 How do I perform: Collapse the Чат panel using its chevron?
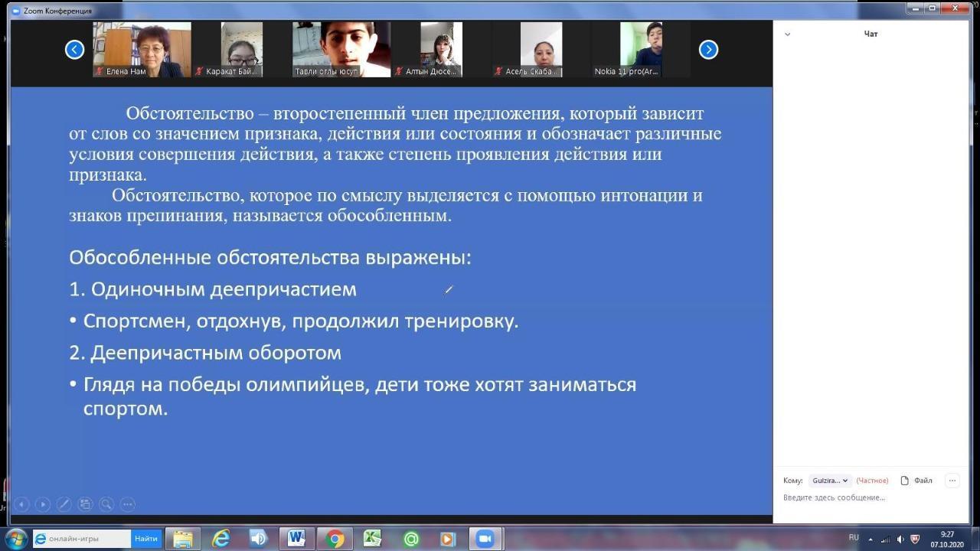click(x=787, y=34)
